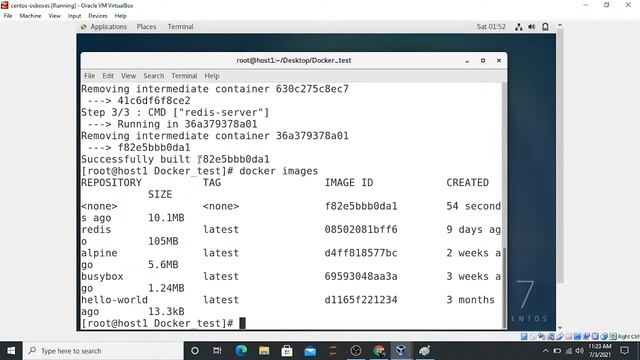Click the alpine repository name
This screenshot has height=360, width=640.
(x=99, y=253)
